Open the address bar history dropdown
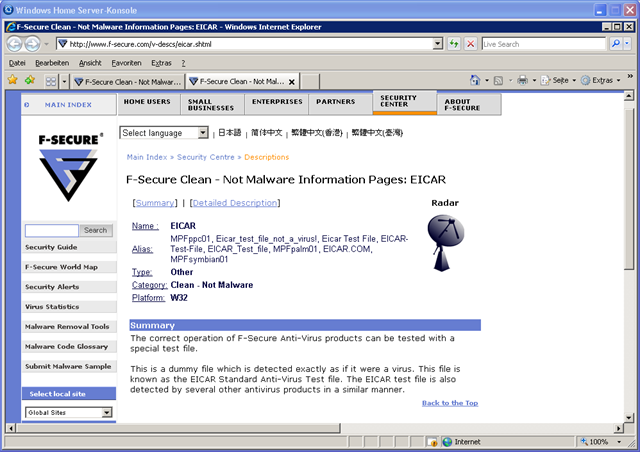This screenshot has height=452, width=640. pos(438,44)
